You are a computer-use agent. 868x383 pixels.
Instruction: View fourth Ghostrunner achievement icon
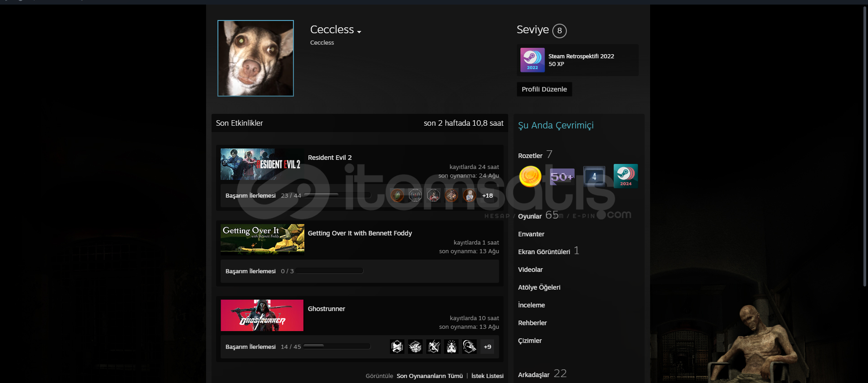(451, 347)
